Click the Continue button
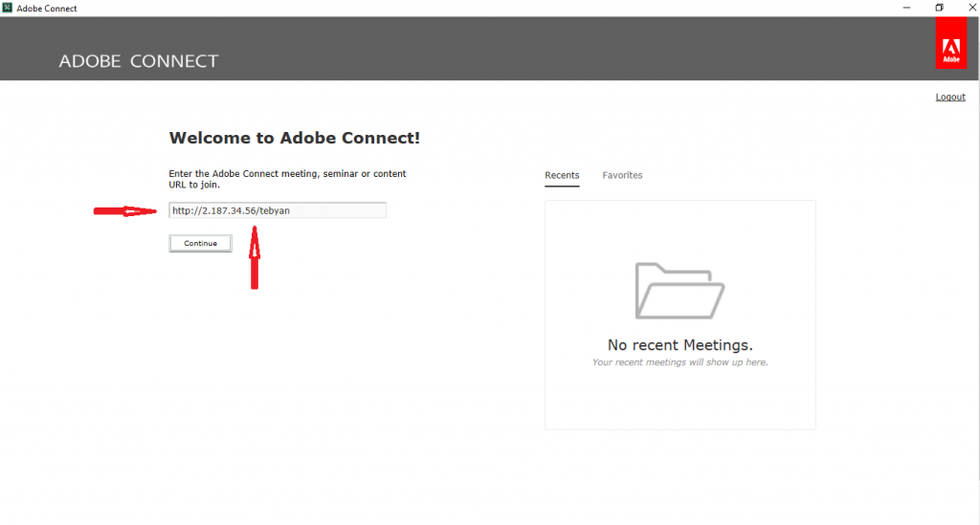Image resolution: width=980 pixels, height=525 pixels. (200, 243)
